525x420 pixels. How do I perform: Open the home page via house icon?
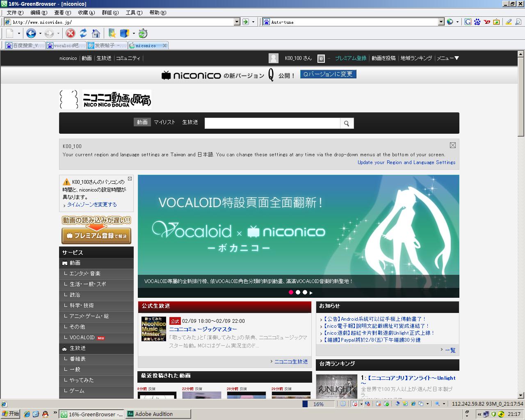coord(96,33)
